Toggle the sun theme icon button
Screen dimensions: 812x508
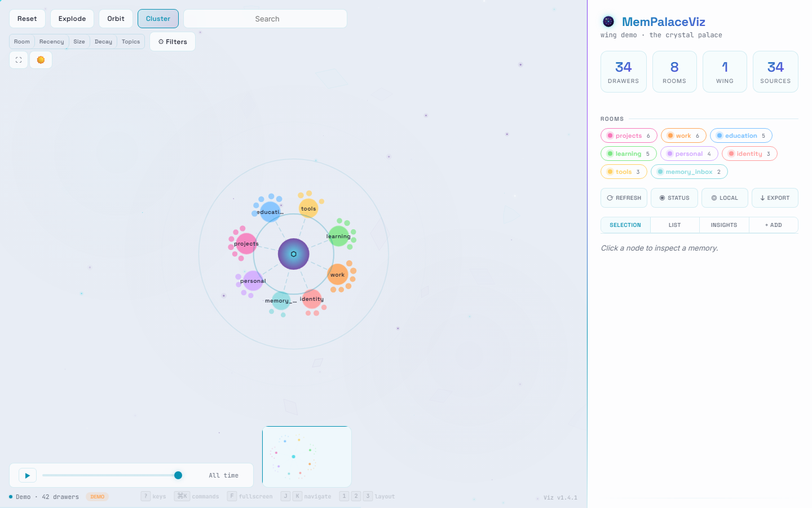tap(41, 60)
